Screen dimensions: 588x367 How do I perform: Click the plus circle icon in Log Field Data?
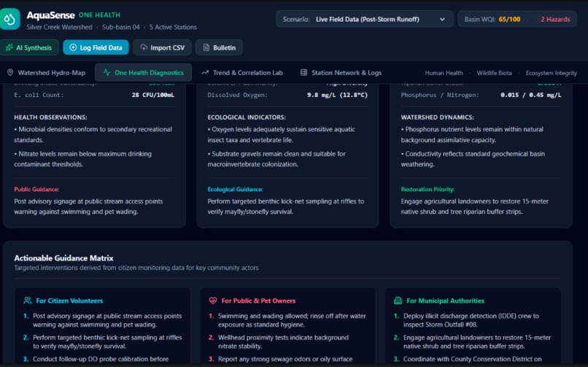point(73,47)
